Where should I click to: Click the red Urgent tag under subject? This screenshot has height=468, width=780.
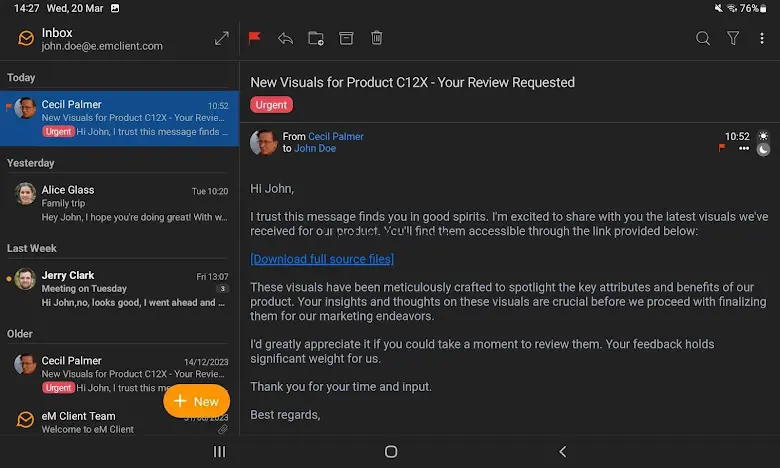271,105
